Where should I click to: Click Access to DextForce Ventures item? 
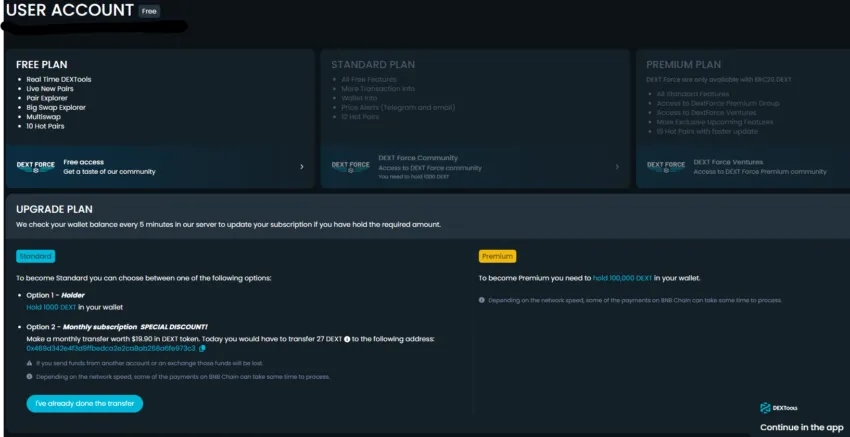tap(706, 112)
